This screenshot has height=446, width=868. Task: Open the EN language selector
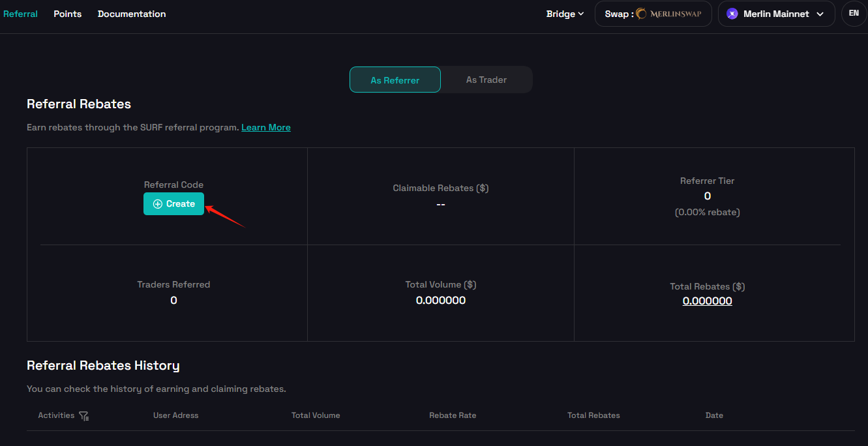coord(854,14)
